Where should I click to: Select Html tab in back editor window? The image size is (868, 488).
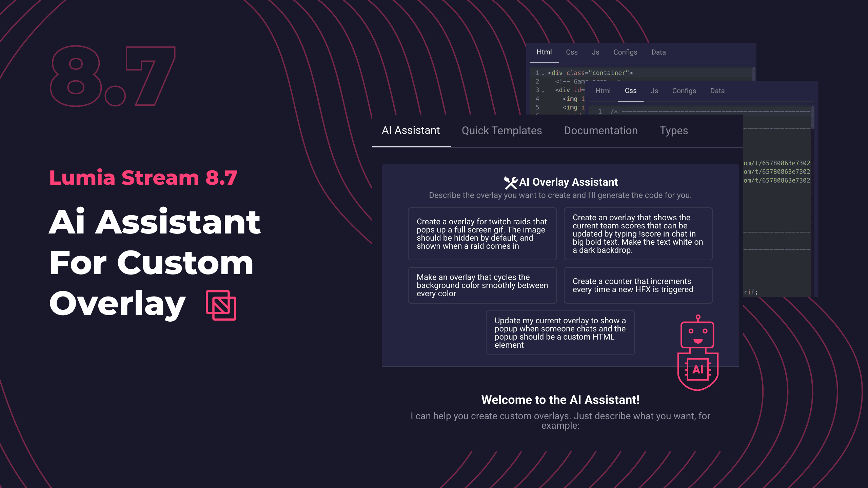pos(544,52)
